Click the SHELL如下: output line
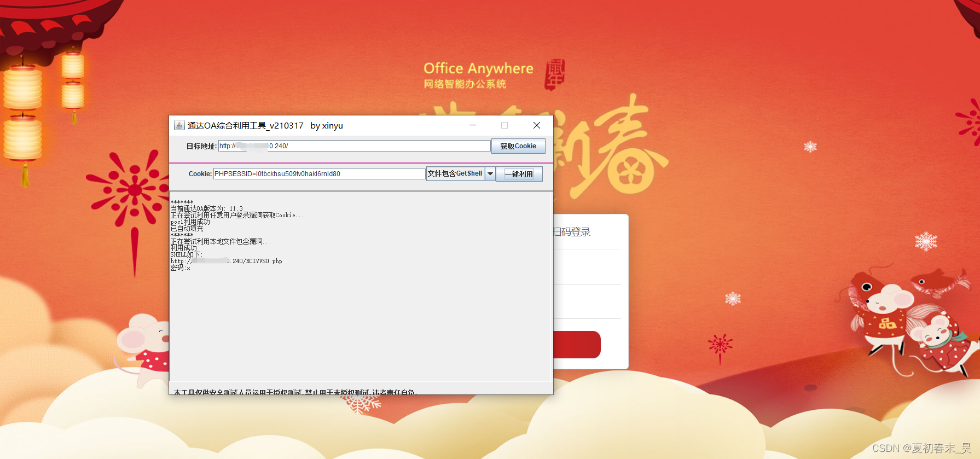The image size is (980, 459). (187, 254)
